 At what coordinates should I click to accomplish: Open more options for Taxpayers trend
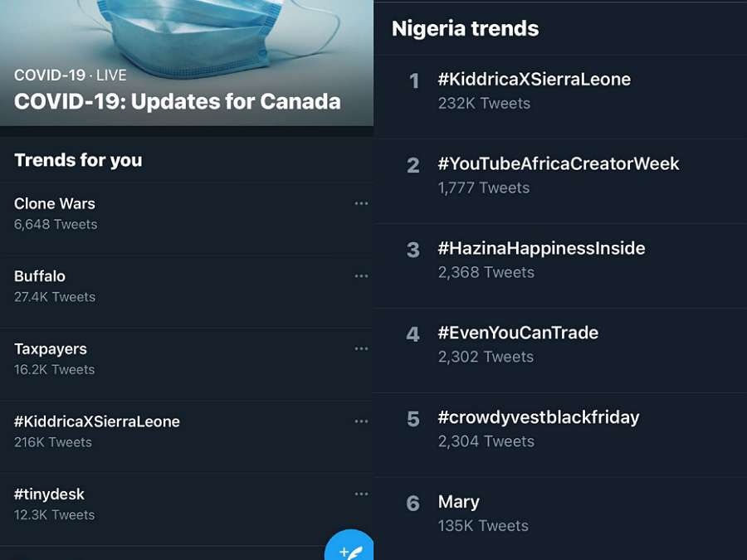click(x=361, y=349)
